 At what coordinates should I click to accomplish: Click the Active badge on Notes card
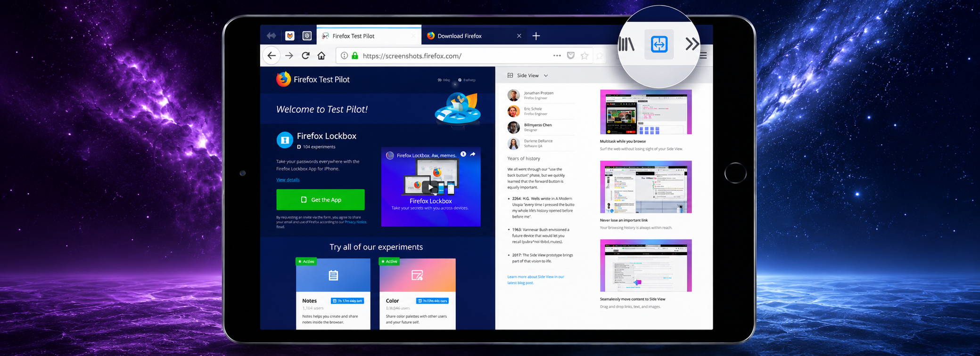[306, 261]
